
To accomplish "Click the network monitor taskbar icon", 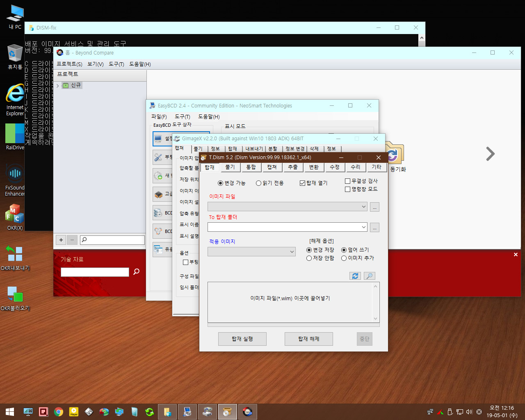I will (28, 412).
